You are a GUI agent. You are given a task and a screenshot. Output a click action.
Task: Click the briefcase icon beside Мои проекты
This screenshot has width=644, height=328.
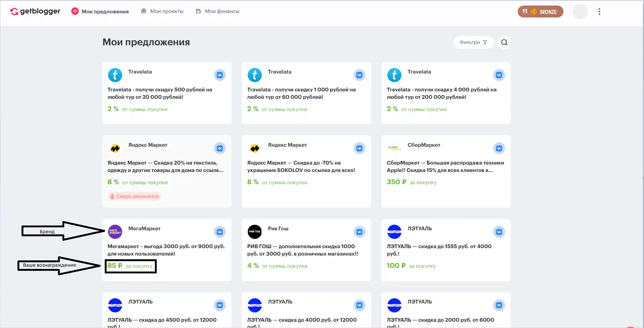144,12
